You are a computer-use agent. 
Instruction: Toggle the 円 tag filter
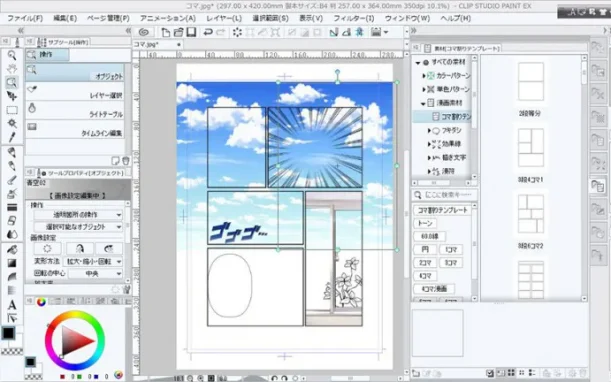coord(425,249)
